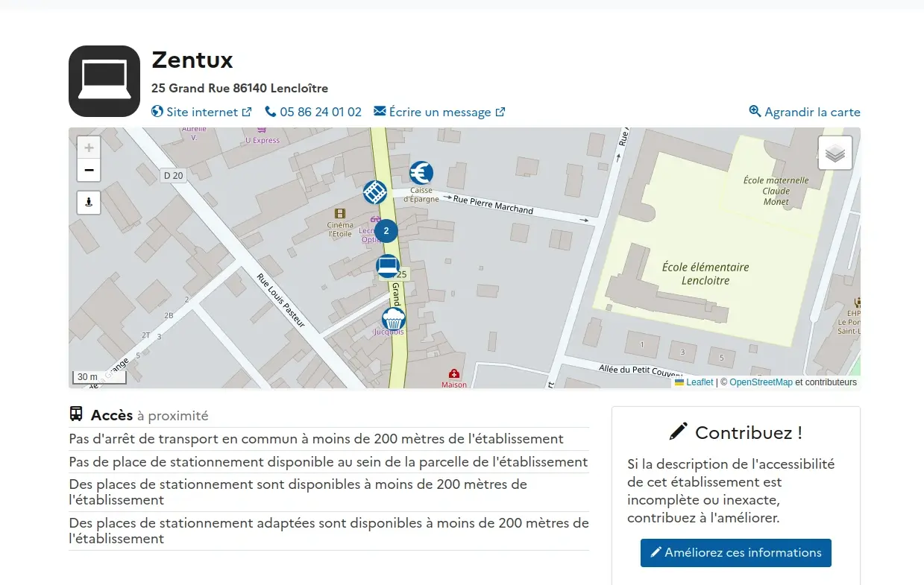Click the Zentux laptop logo image
Screen dimensions: 924x585
click(104, 81)
